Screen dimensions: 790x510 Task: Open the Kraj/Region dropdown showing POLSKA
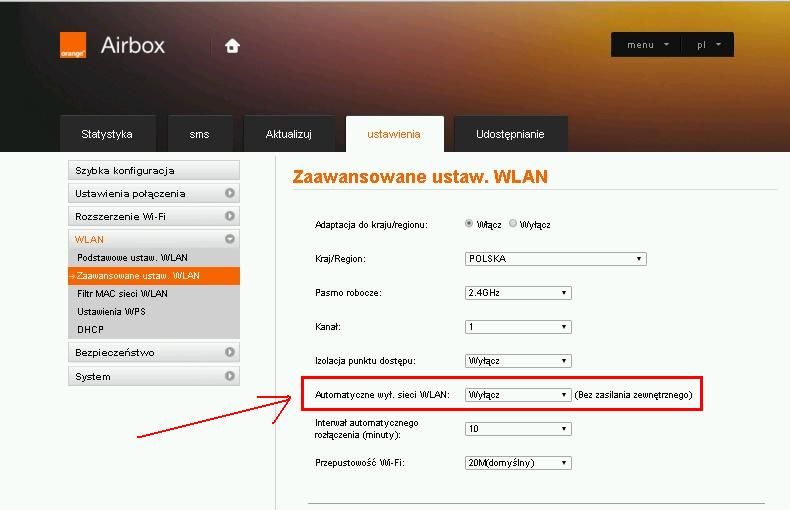coord(556,259)
